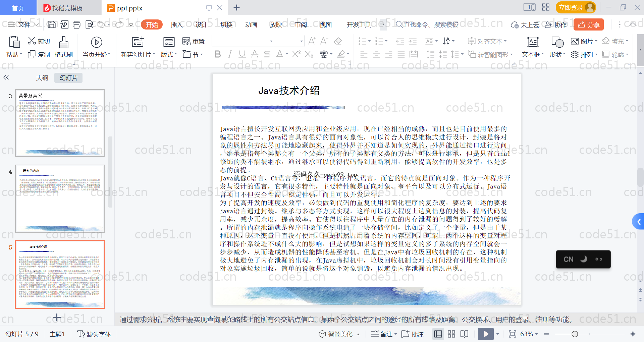Click the increase font size icon
Screen dimensions: 644x342
(x=312, y=41)
